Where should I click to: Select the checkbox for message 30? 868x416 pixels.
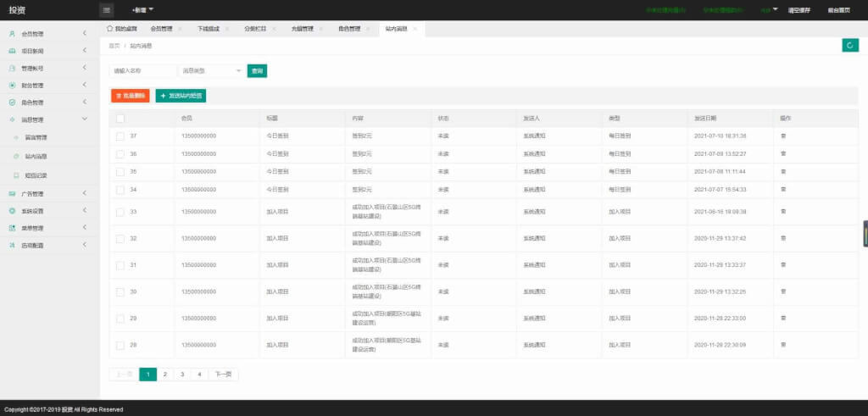point(120,291)
